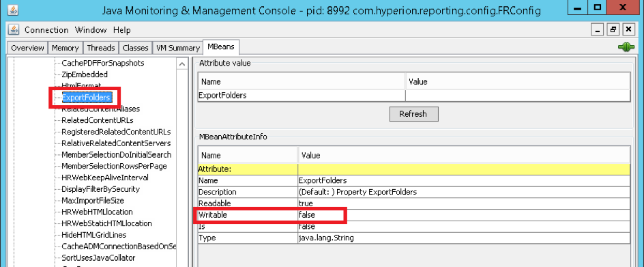Select the ExportFolders tree node

click(86, 98)
